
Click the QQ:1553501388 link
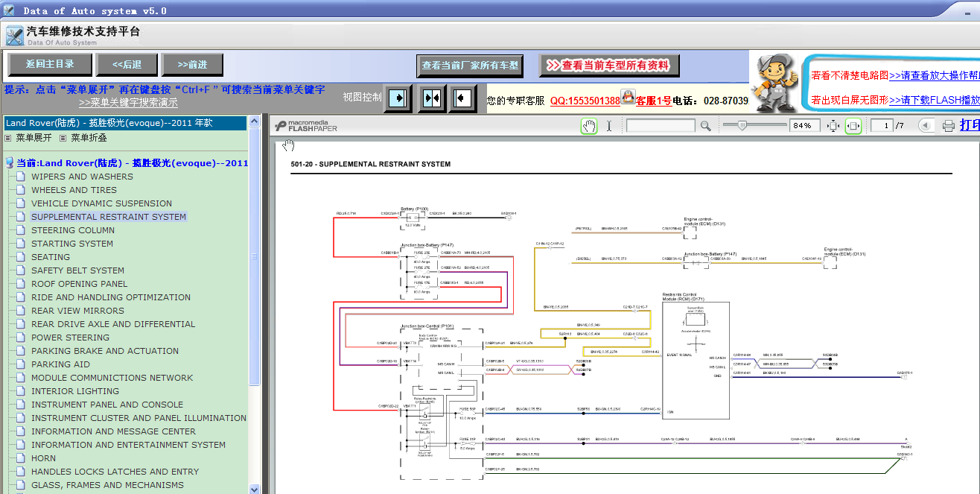tap(585, 101)
